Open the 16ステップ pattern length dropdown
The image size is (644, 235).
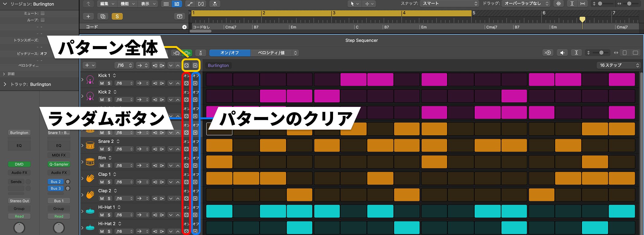pos(619,65)
